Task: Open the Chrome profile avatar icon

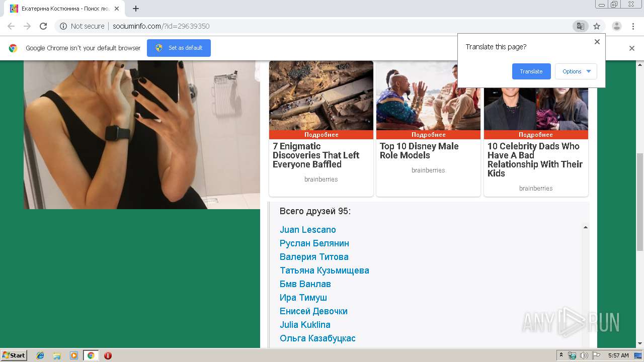Action: point(617,26)
